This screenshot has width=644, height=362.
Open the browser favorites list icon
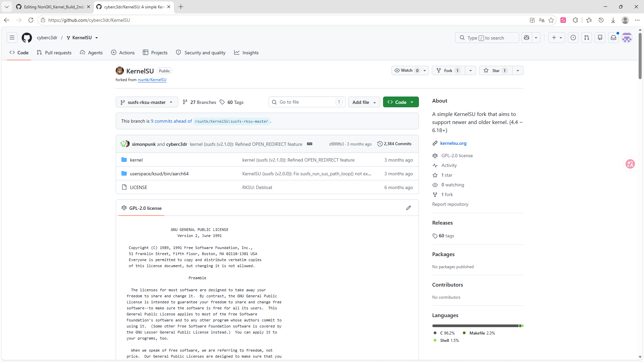589,20
